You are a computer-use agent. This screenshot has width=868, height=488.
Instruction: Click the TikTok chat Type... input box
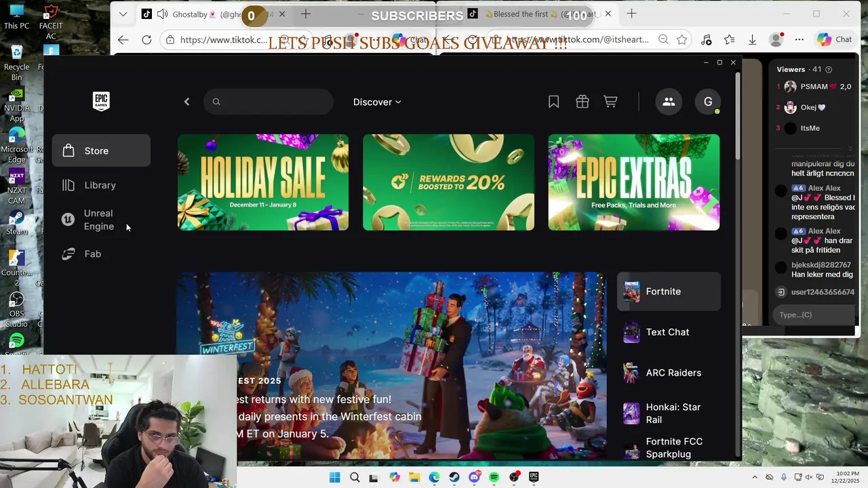point(814,314)
